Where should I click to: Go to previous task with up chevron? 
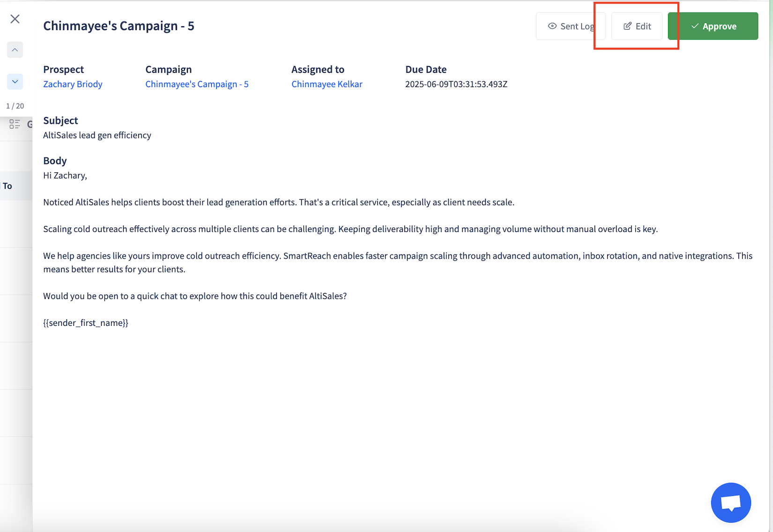[15, 50]
